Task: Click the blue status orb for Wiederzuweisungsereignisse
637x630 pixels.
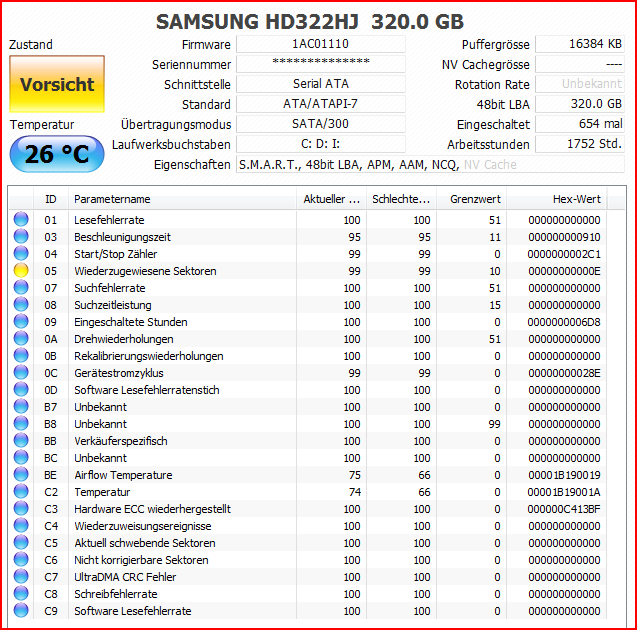Action: [x=21, y=526]
